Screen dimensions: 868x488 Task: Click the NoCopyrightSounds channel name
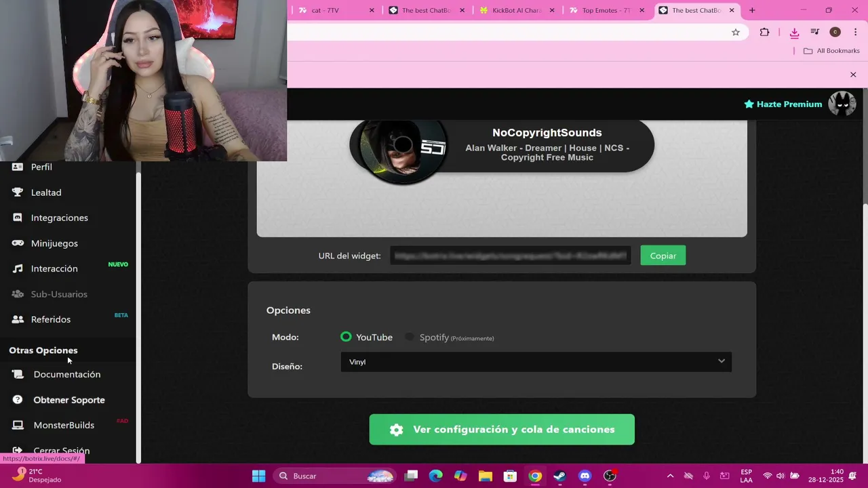click(547, 133)
